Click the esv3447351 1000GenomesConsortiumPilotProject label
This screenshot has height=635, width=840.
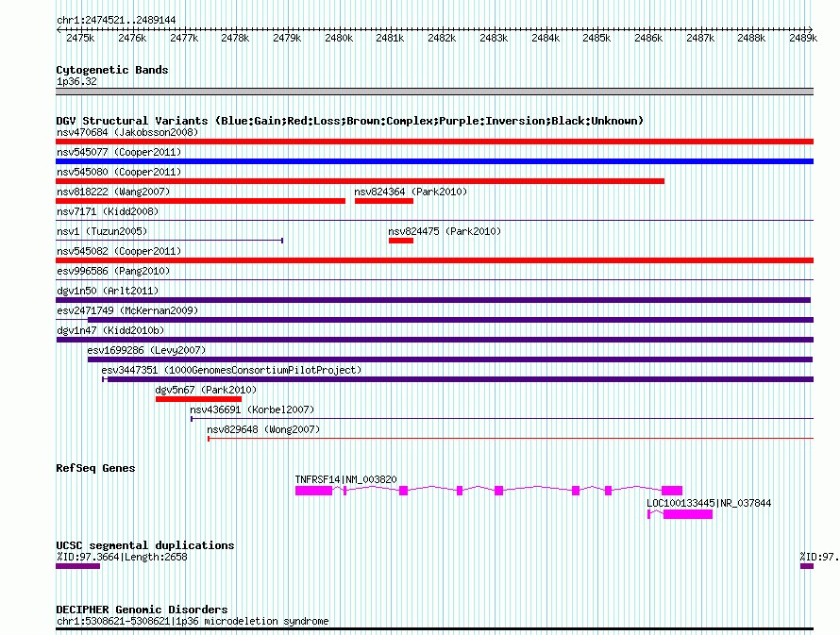coord(231,370)
